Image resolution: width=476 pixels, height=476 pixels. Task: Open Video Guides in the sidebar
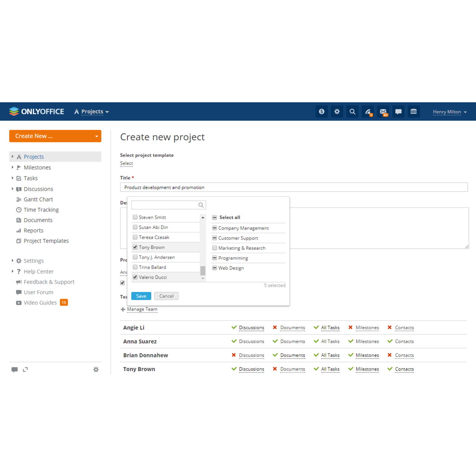click(40, 303)
